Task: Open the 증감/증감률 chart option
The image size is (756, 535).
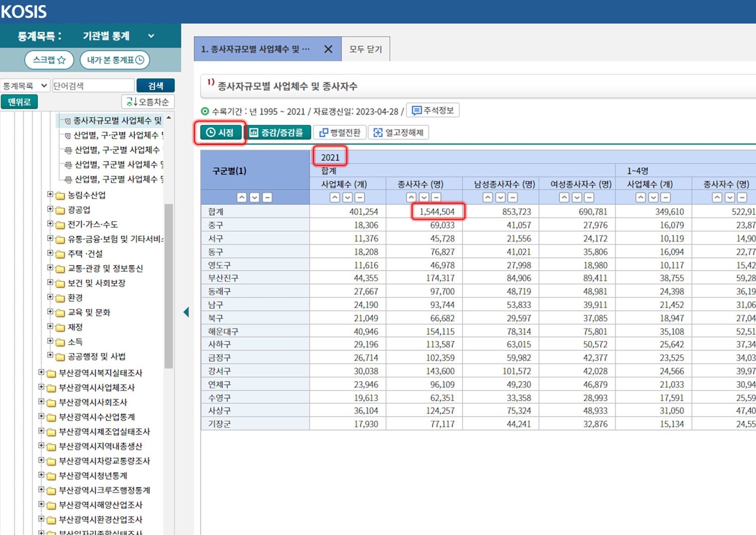Action: coord(277,132)
